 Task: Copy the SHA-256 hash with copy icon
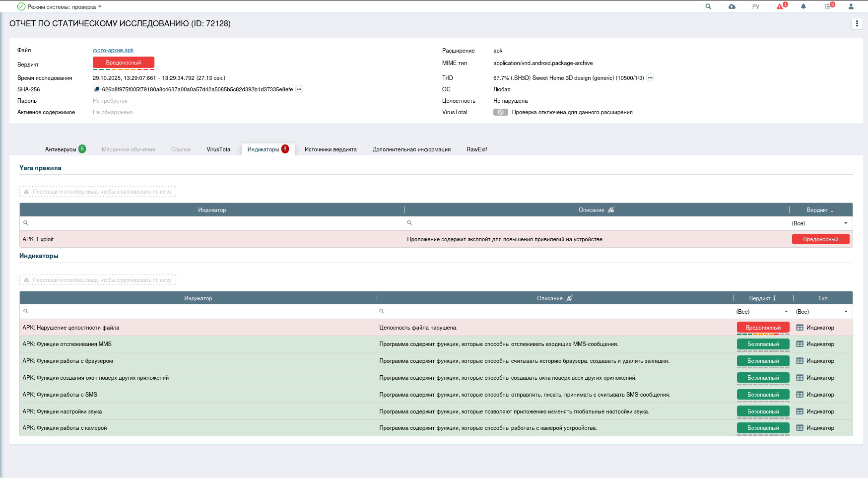(97, 89)
